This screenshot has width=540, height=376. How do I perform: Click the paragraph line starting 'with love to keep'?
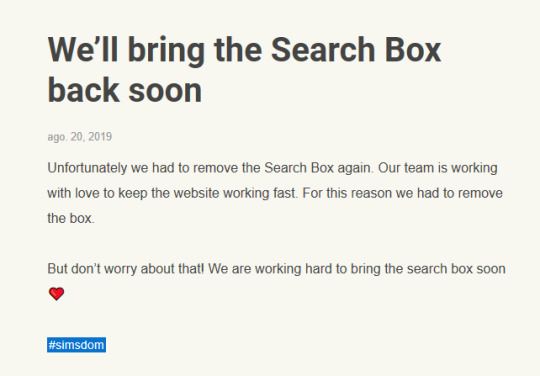[x=275, y=193]
